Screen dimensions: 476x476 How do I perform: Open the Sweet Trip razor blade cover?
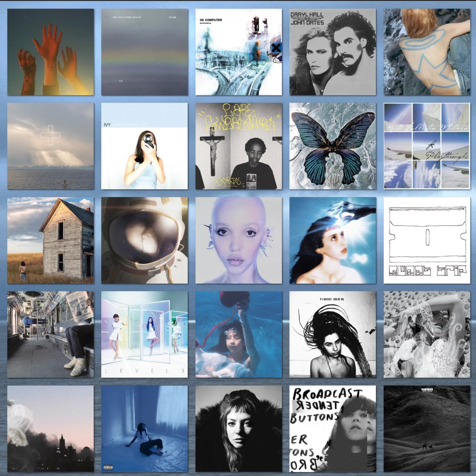(x=427, y=241)
